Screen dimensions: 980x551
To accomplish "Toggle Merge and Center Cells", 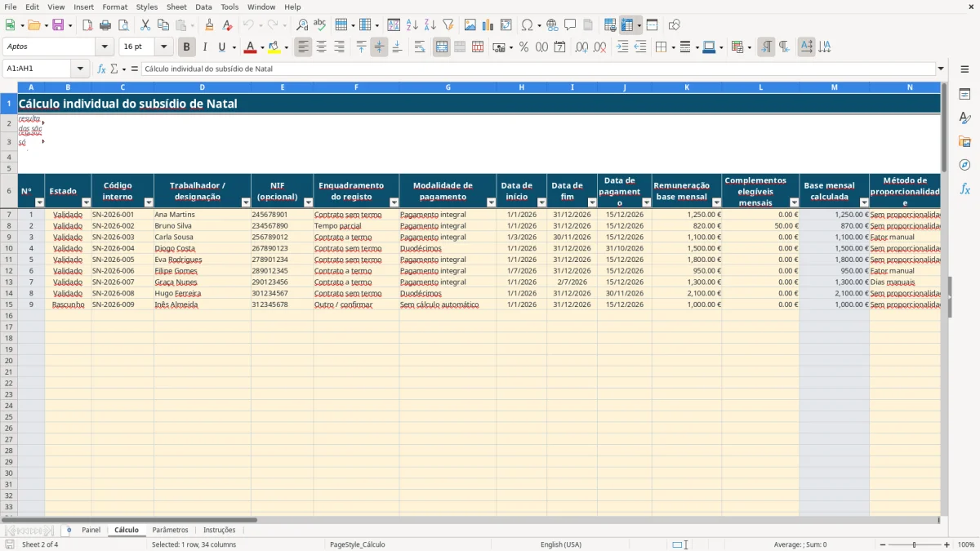I will (x=442, y=47).
